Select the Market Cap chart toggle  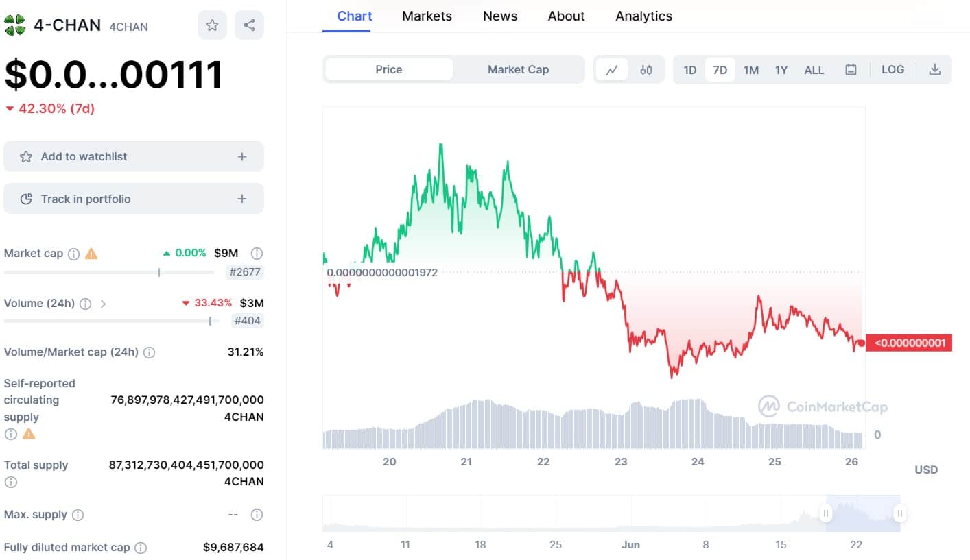coord(518,69)
